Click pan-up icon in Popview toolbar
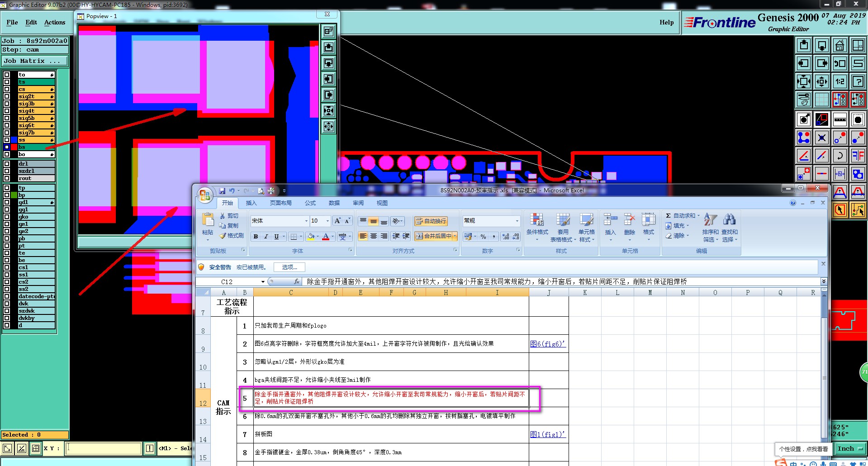 (x=328, y=47)
